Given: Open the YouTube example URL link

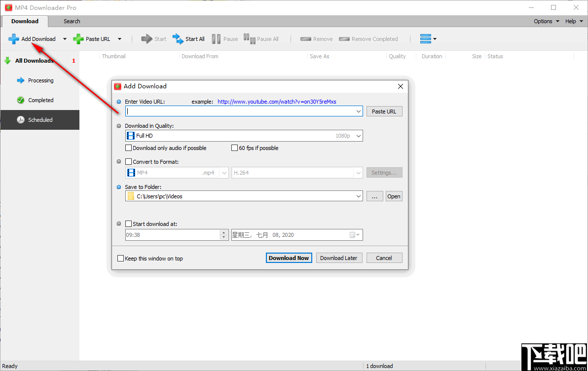Looking at the screenshot, I should coord(277,102).
